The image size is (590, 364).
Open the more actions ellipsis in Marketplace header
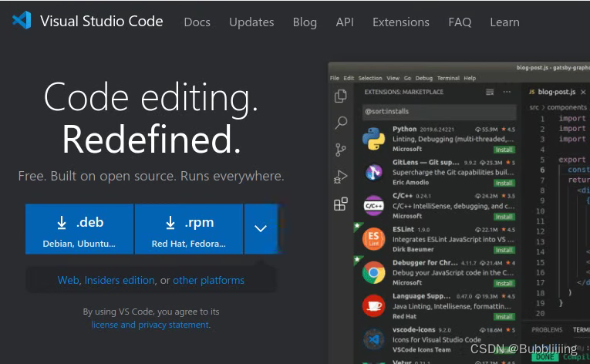point(507,93)
